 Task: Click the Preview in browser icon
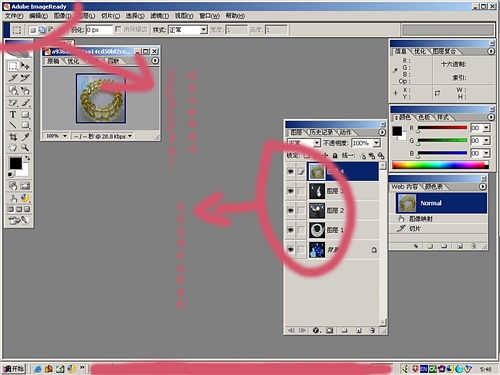pyautogui.click(x=25, y=198)
